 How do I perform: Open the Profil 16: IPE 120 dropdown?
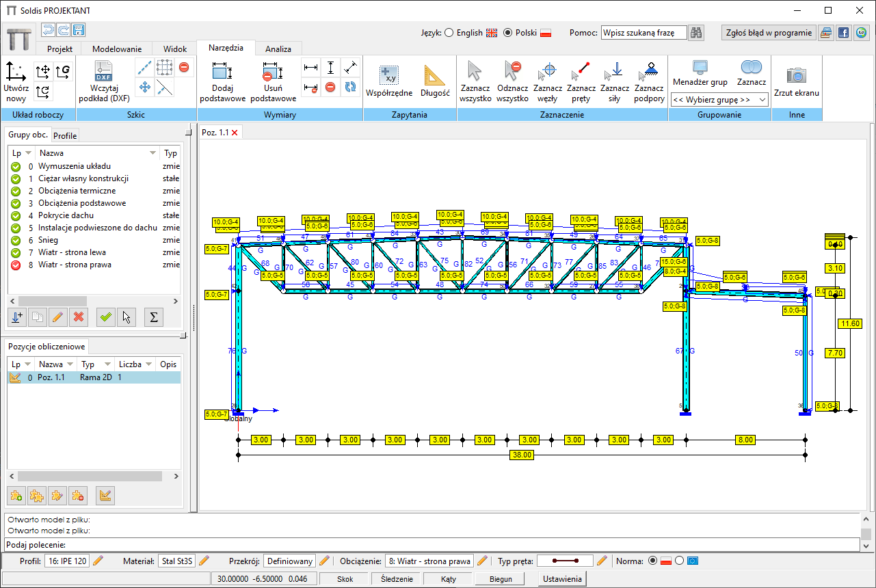click(67, 561)
